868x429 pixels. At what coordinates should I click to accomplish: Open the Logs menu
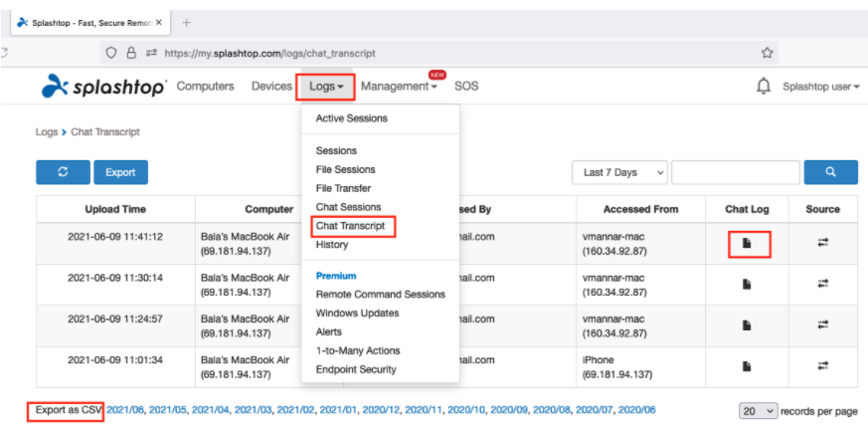(326, 87)
